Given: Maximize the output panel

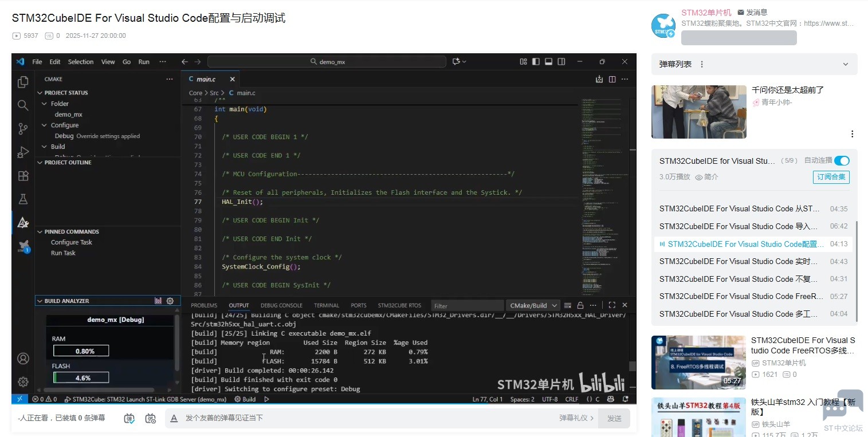Looking at the screenshot, I should (612, 305).
